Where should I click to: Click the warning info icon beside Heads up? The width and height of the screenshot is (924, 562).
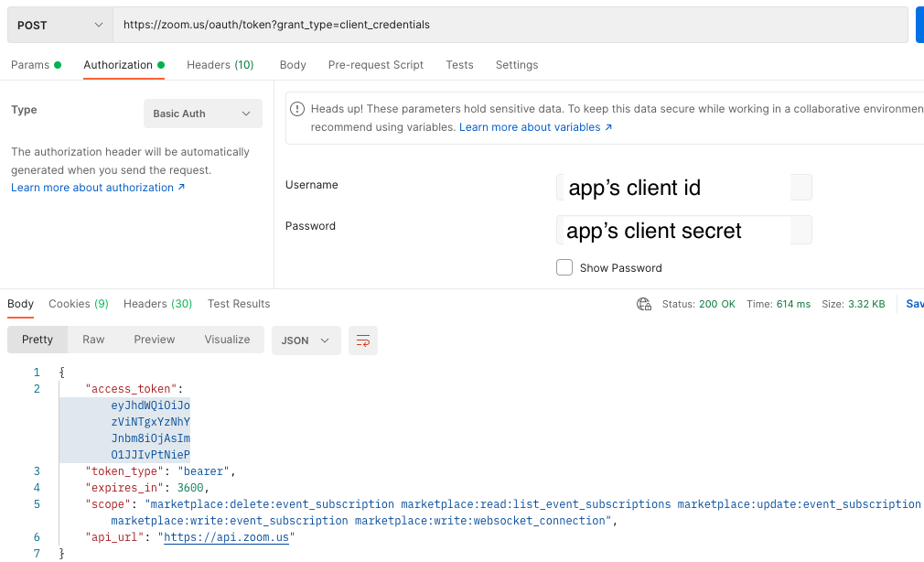pos(297,109)
